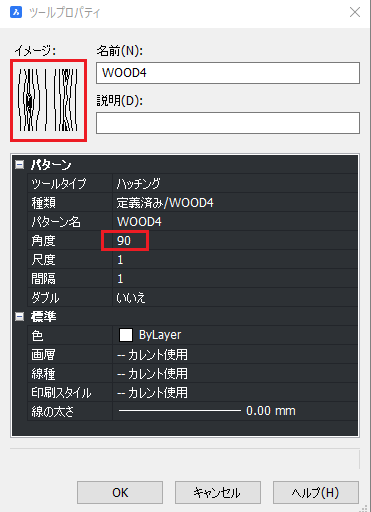Collapse the 標準 section
The height and width of the screenshot is (512, 371).
coord(20,316)
